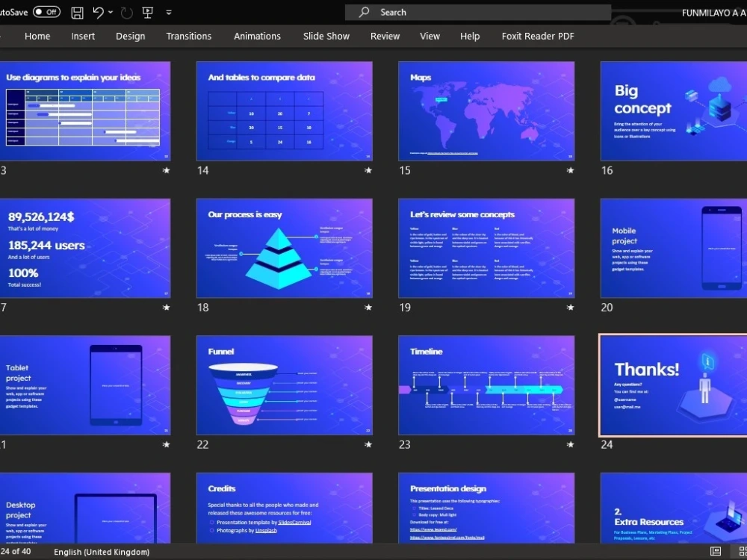Click the animation star under slide 15
Screen dimensions: 747x560
570,170
